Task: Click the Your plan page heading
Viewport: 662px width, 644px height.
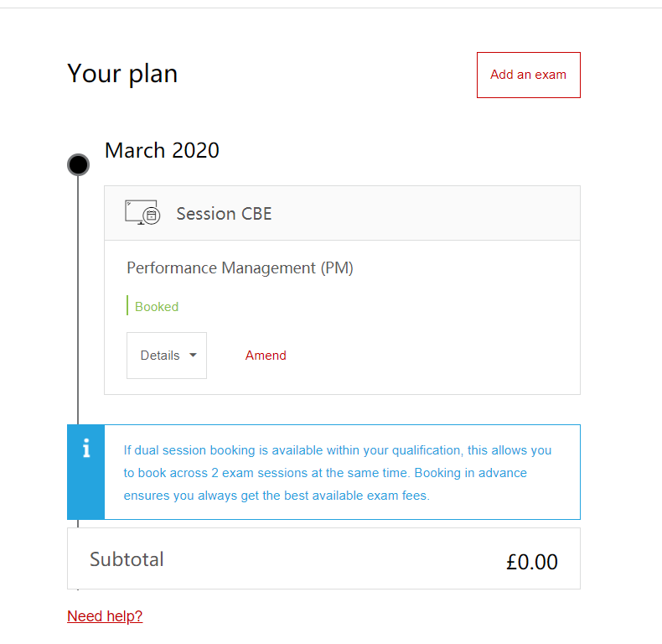Action: click(x=122, y=74)
